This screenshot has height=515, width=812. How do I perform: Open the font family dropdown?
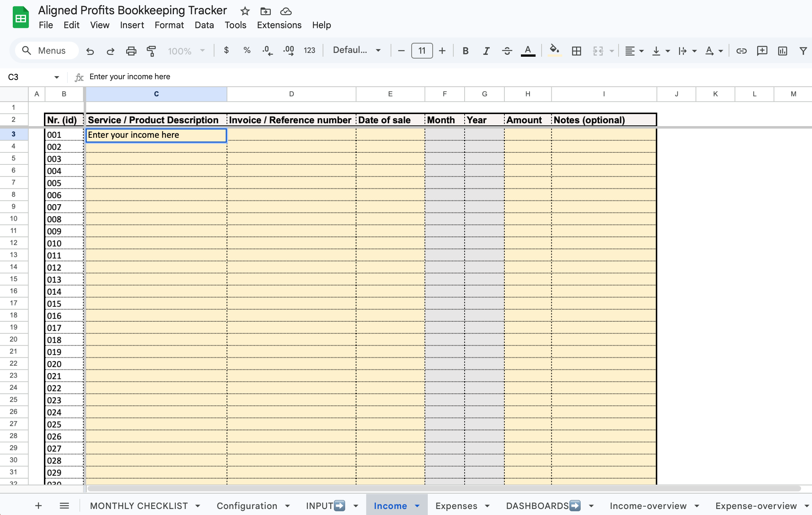point(356,50)
